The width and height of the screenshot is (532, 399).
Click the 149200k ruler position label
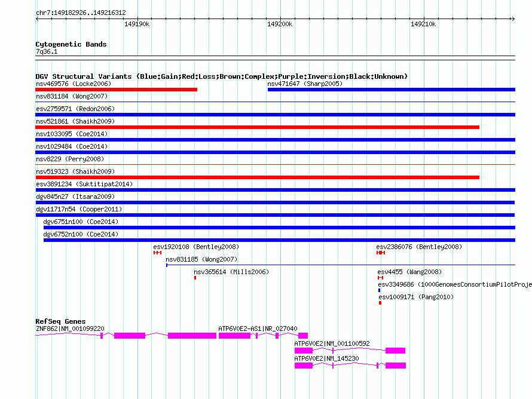click(x=280, y=24)
